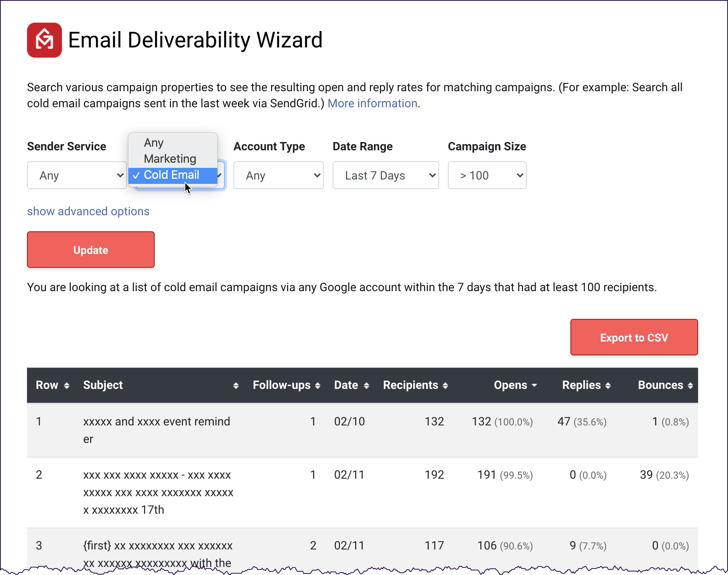Click the Account Type label
Image resolution: width=728 pixels, height=575 pixels.
coord(269,147)
